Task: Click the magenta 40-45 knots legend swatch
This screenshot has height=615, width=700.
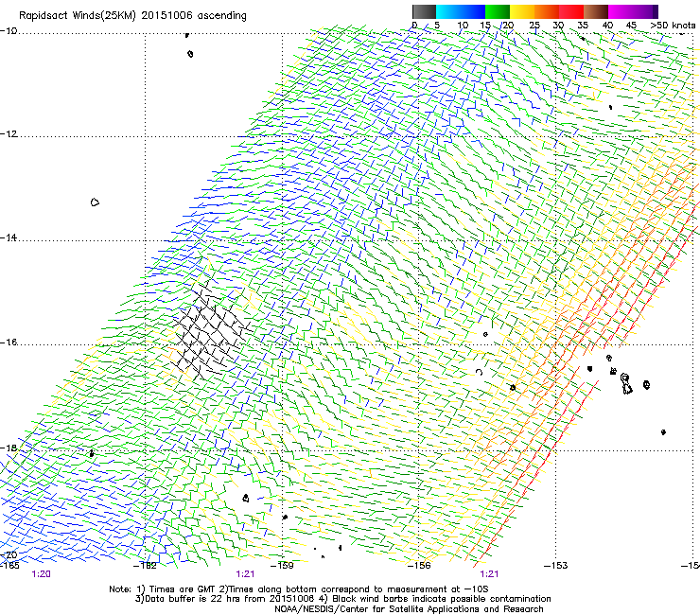Action: pyautogui.click(x=621, y=11)
